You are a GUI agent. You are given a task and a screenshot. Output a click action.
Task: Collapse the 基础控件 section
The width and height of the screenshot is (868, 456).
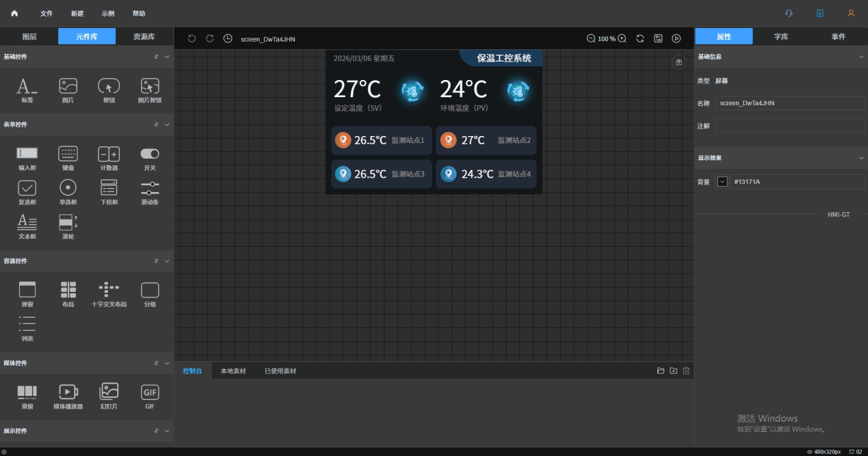(167, 57)
